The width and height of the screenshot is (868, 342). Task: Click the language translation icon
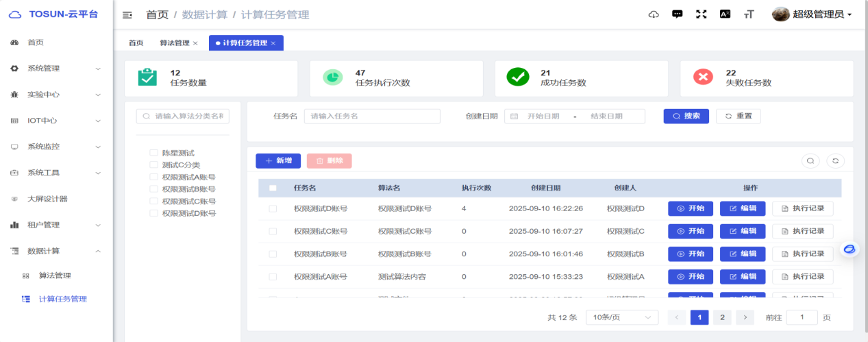pos(725,14)
